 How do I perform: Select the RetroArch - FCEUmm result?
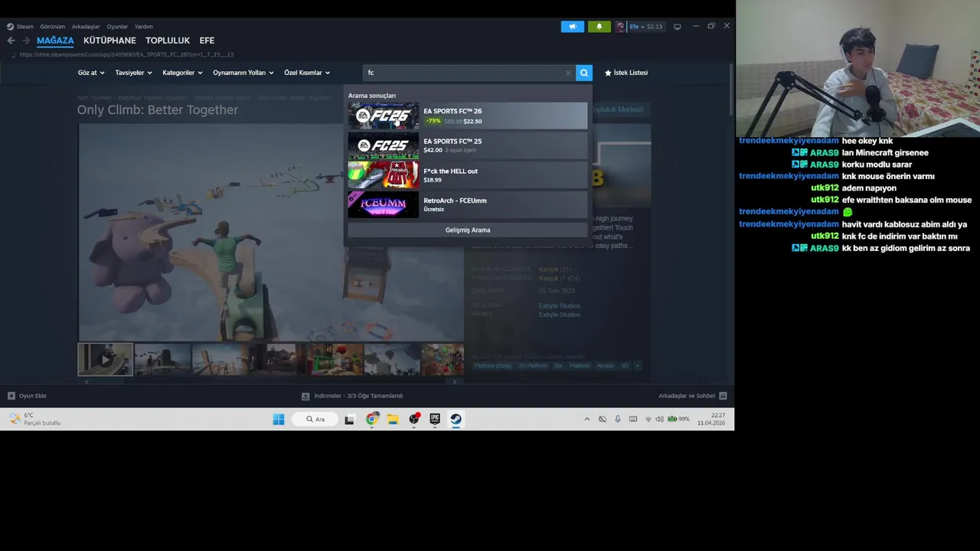pyautogui.click(x=468, y=204)
